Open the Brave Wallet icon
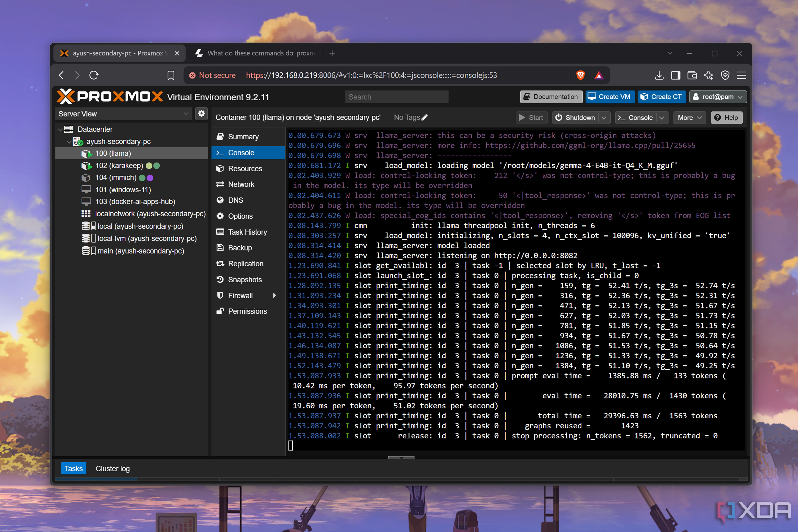This screenshot has height=532, width=798. point(692,75)
